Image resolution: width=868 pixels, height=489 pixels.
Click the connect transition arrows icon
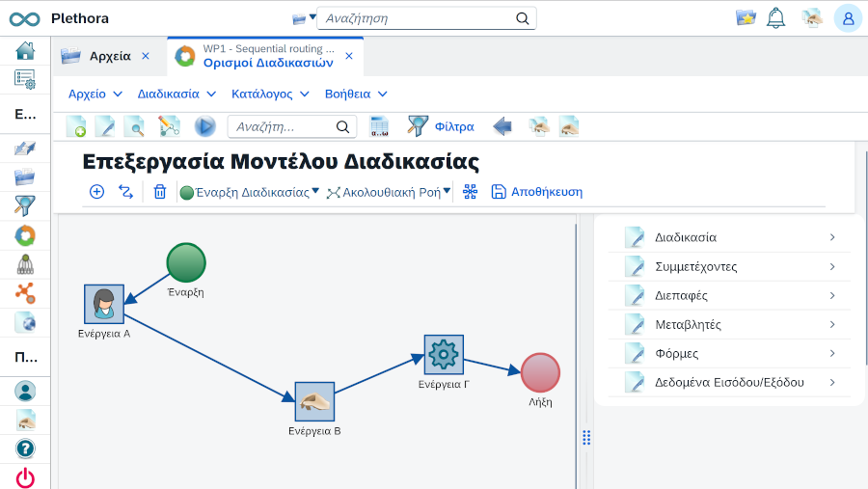(125, 192)
